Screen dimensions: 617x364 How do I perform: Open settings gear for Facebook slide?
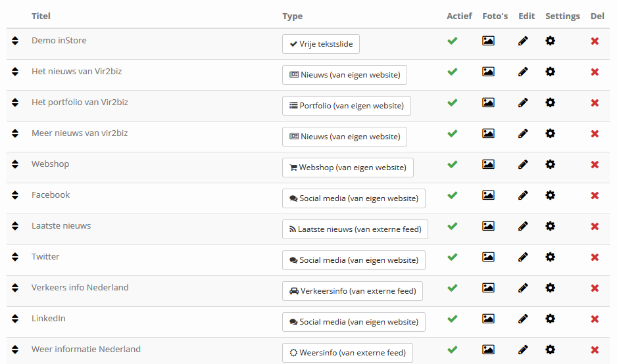[x=550, y=195]
